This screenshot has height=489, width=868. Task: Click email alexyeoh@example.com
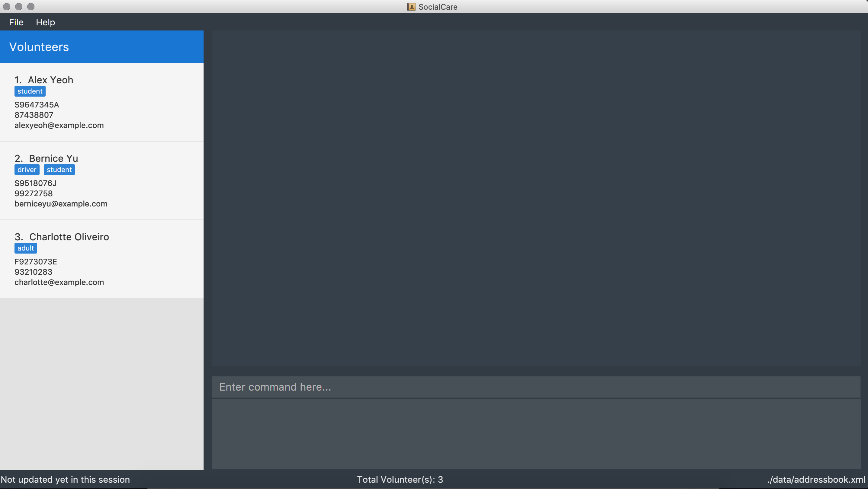(59, 125)
